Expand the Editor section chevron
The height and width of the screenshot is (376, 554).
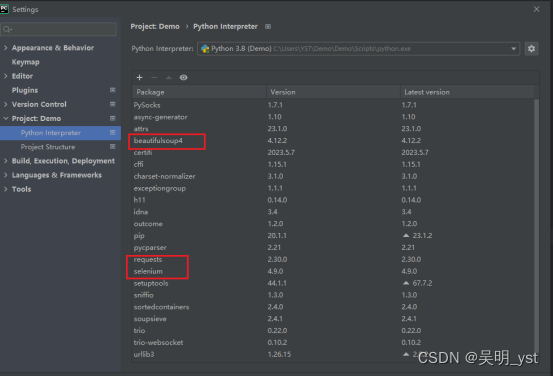click(5, 76)
